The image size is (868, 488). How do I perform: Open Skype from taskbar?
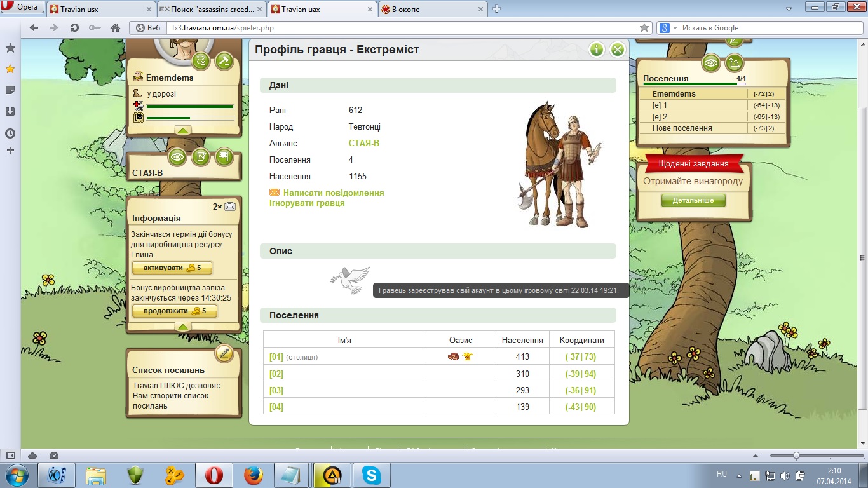372,475
